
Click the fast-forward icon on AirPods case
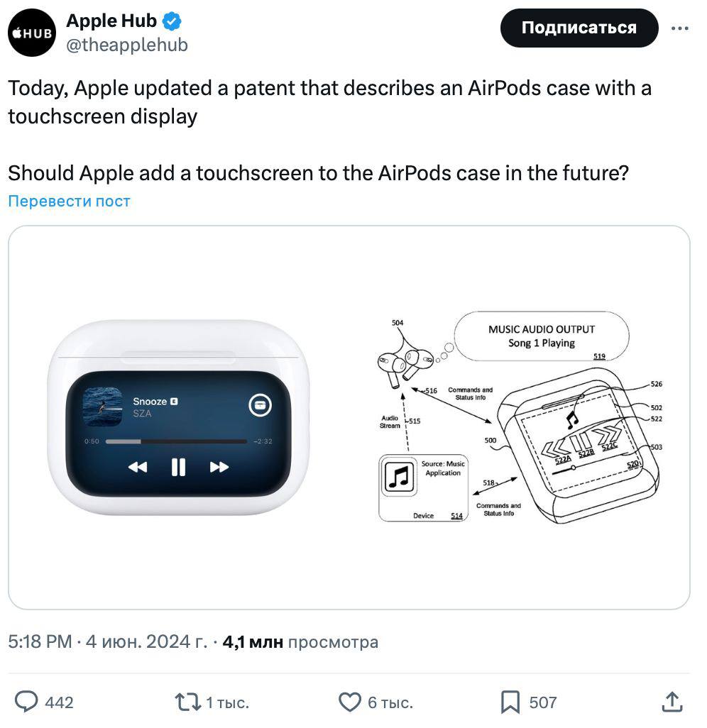tap(219, 466)
